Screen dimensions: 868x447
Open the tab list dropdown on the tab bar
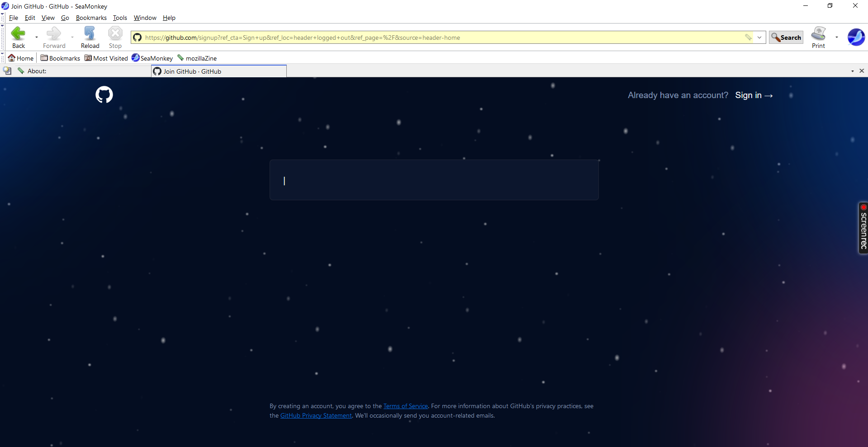[x=852, y=71]
